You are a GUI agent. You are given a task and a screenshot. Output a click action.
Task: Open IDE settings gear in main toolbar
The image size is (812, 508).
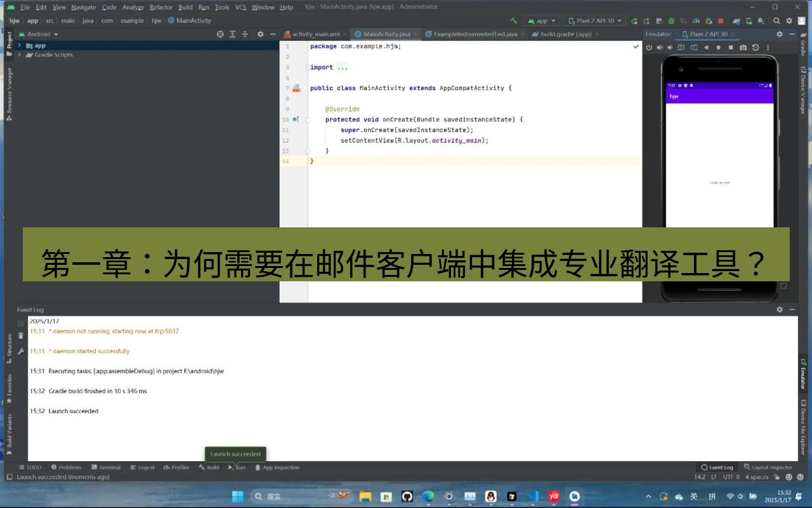click(790, 20)
